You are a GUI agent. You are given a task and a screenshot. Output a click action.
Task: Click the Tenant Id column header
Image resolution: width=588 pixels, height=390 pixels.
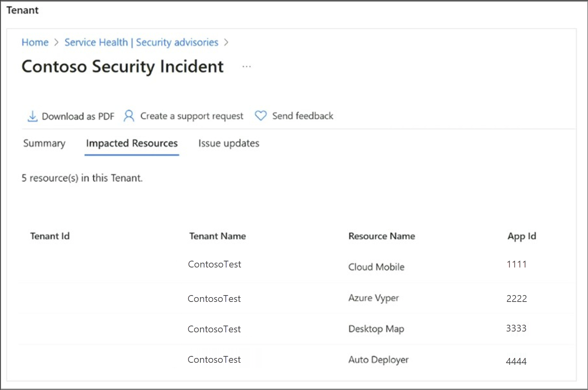click(50, 236)
